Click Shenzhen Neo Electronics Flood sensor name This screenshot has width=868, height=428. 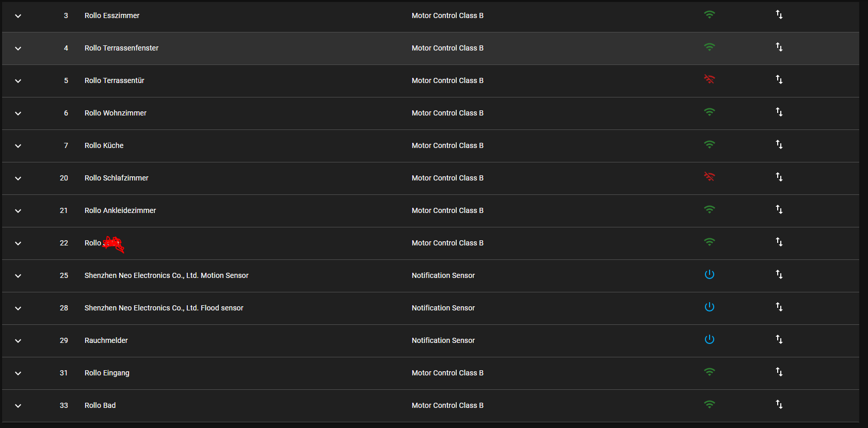point(164,308)
